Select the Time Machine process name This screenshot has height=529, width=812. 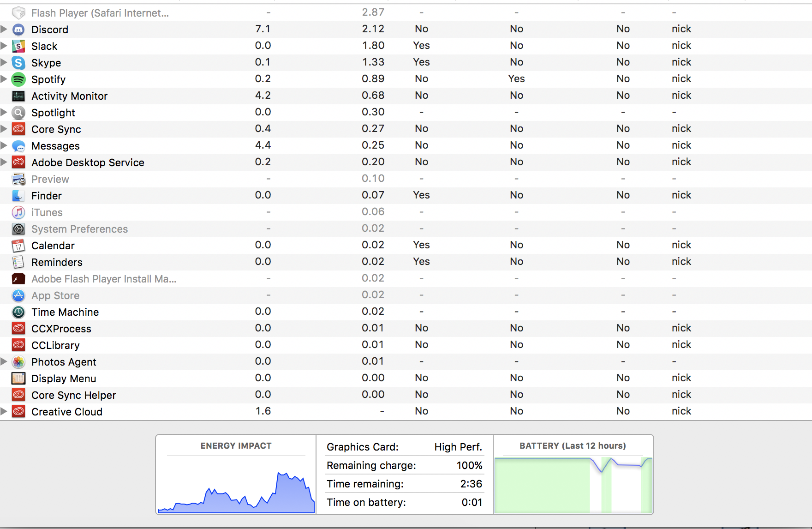65,312
